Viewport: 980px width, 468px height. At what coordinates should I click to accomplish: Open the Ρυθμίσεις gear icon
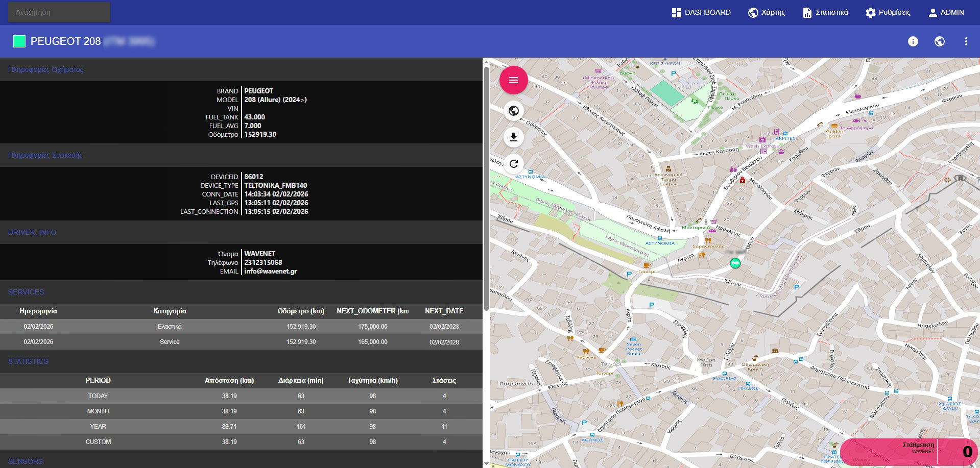click(x=870, y=12)
